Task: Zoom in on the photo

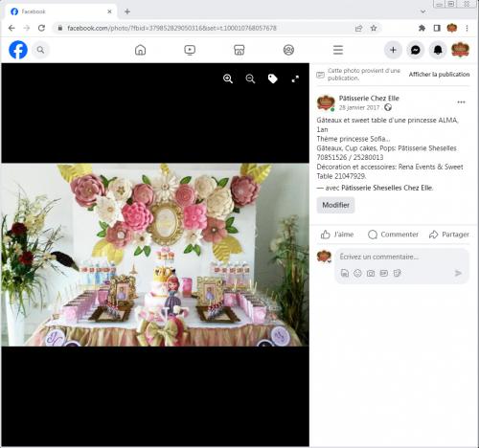Action: (228, 78)
